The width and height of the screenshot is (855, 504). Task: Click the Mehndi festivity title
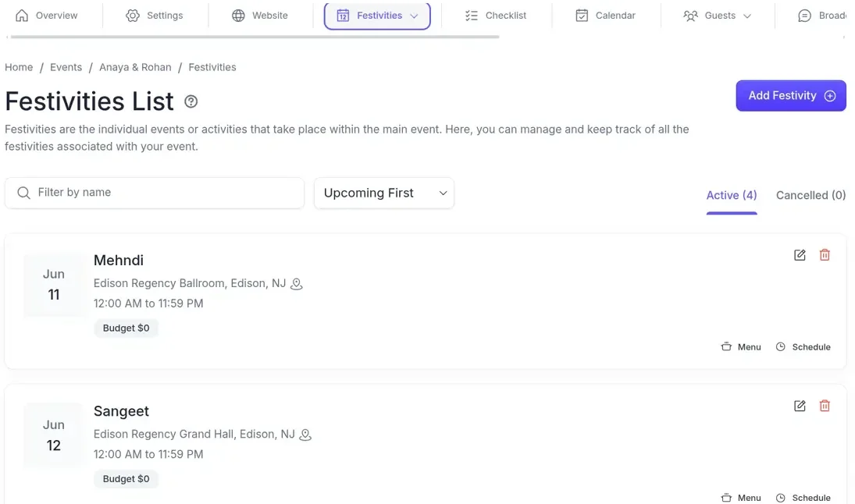(x=119, y=261)
